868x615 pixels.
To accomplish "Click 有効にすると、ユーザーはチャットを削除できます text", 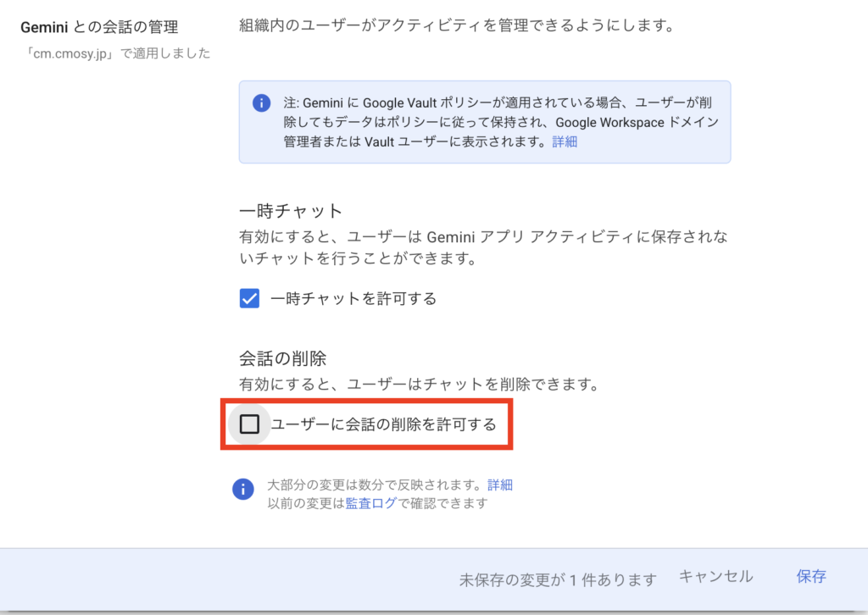I will pyautogui.click(x=420, y=384).
